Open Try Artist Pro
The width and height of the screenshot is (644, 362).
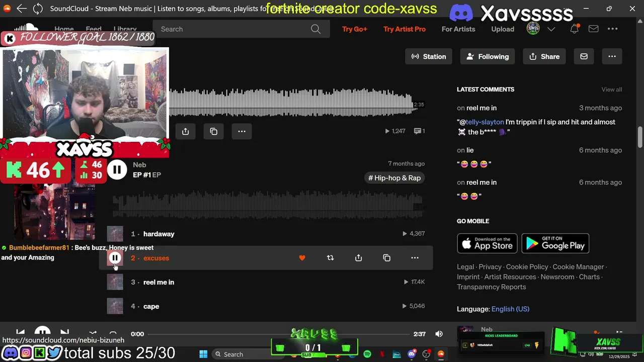pyautogui.click(x=405, y=29)
